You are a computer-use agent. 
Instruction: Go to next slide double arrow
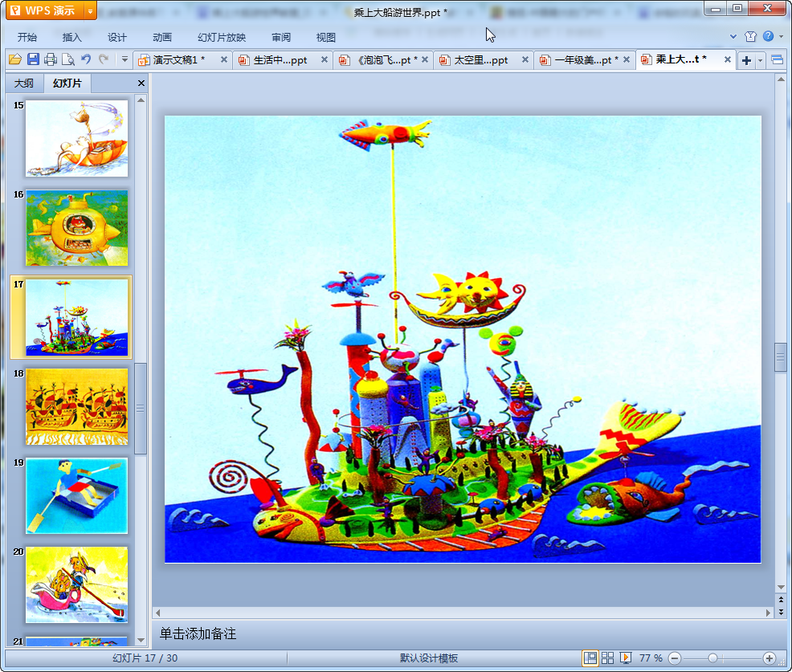pyautogui.click(x=781, y=612)
